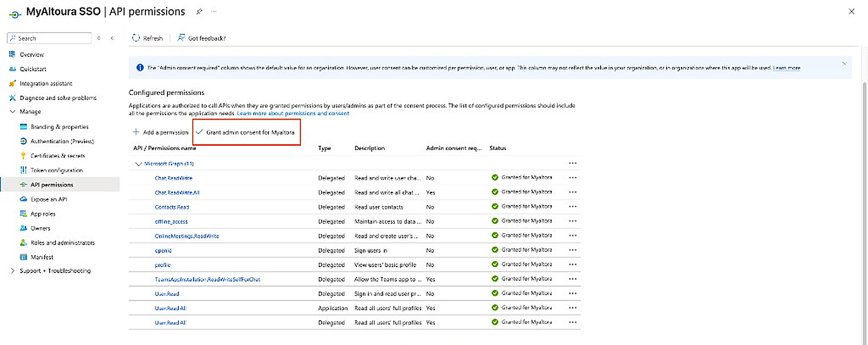Open OnlineMeetings.ReadWrite permission
This screenshot has height=345, width=868.
pyautogui.click(x=187, y=236)
